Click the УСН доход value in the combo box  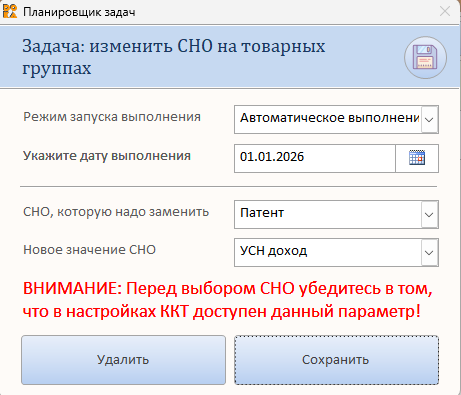(x=273, y=251)
